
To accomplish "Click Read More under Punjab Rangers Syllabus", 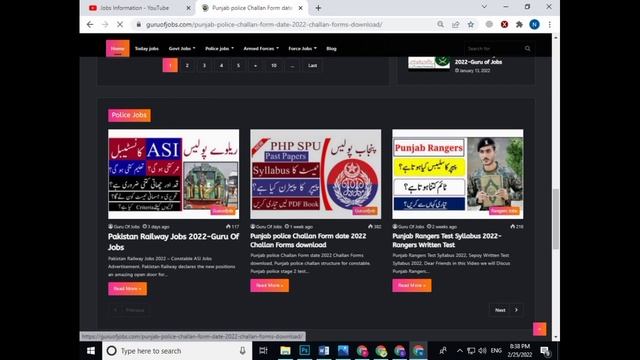I will (411, 285).
